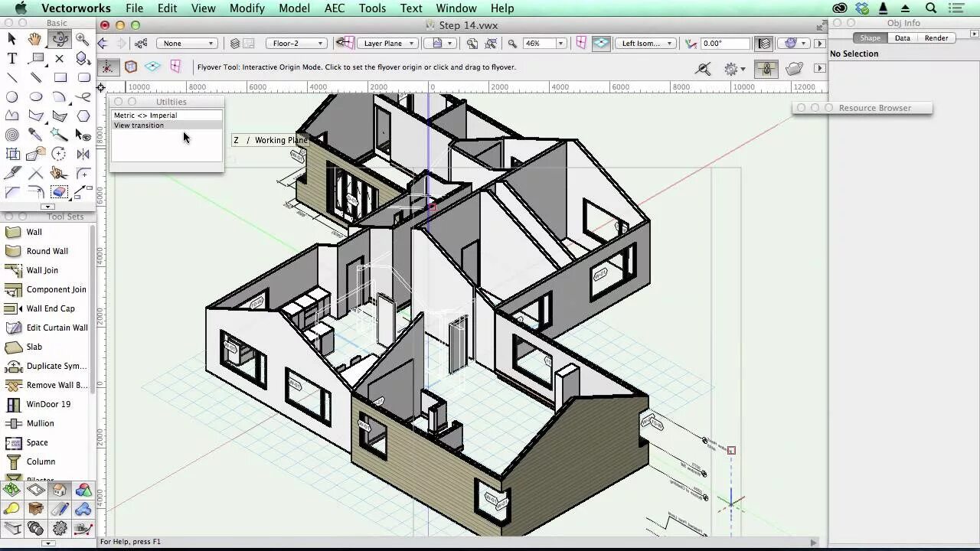Select the Pan hand tool
Image resolution: width=980 pixels, height=551 pixels.
[35, 38]
